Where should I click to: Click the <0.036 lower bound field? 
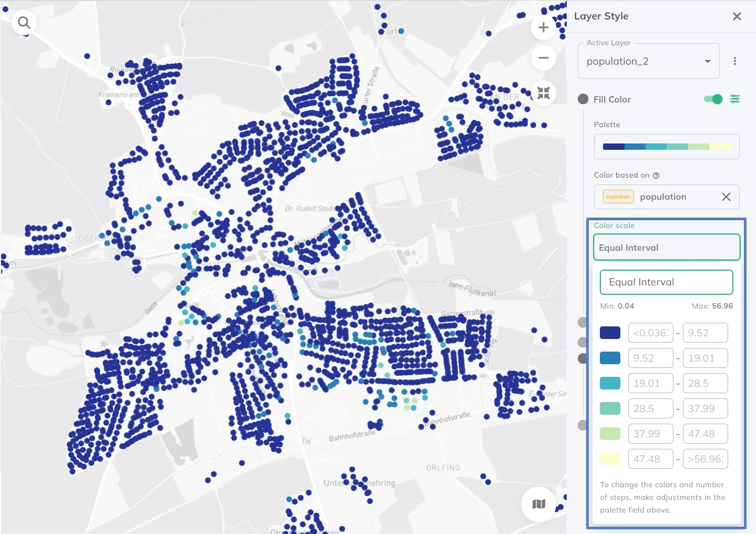point(651,333)
